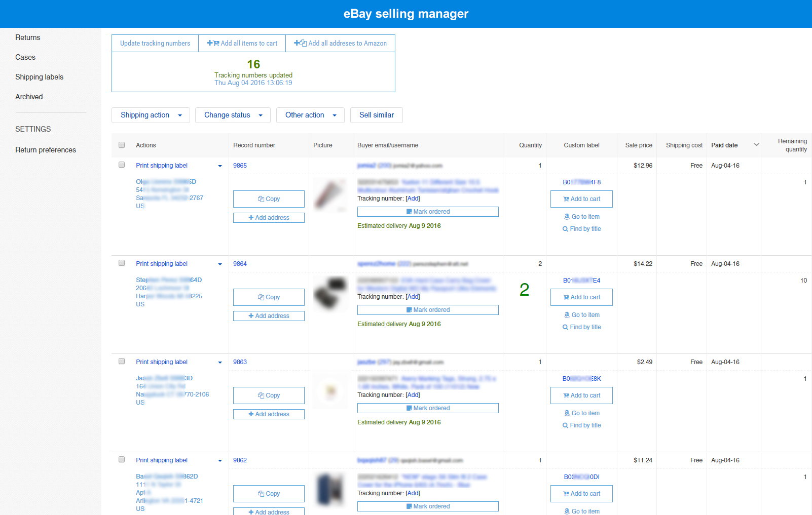Click Add to cart for record 9864
The height and width of the screenshot is (515, 812).
(x=581, y=297)
